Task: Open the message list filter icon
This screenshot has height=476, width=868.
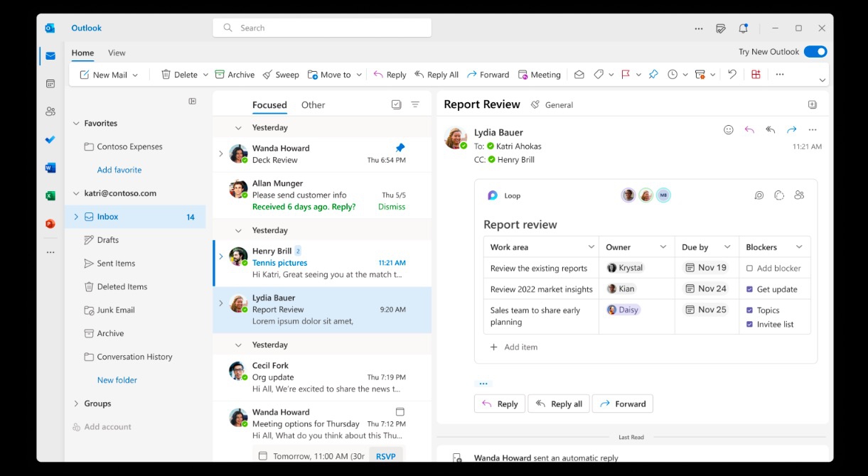Action: coord(415,104)
